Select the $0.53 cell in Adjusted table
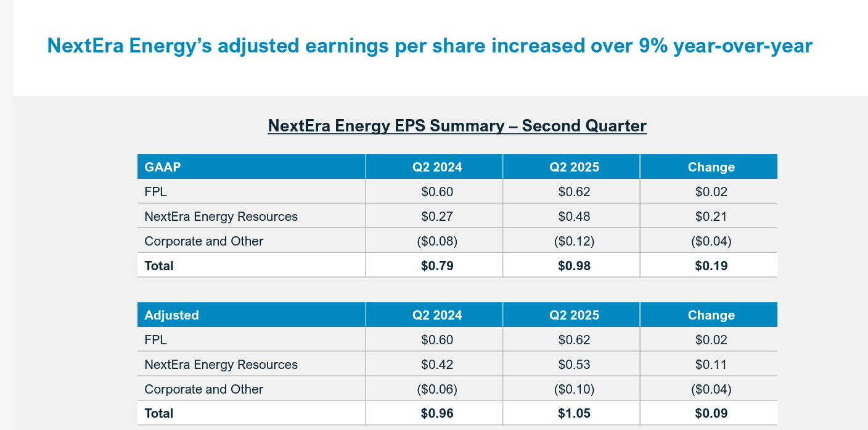 [574, 365]
